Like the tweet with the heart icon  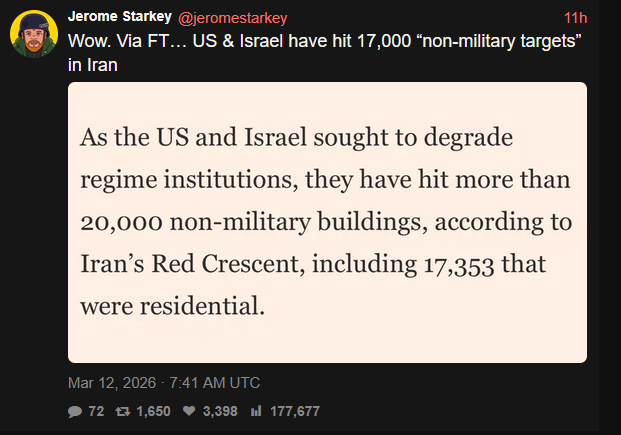pyautogui.click(x=189, y=411)
